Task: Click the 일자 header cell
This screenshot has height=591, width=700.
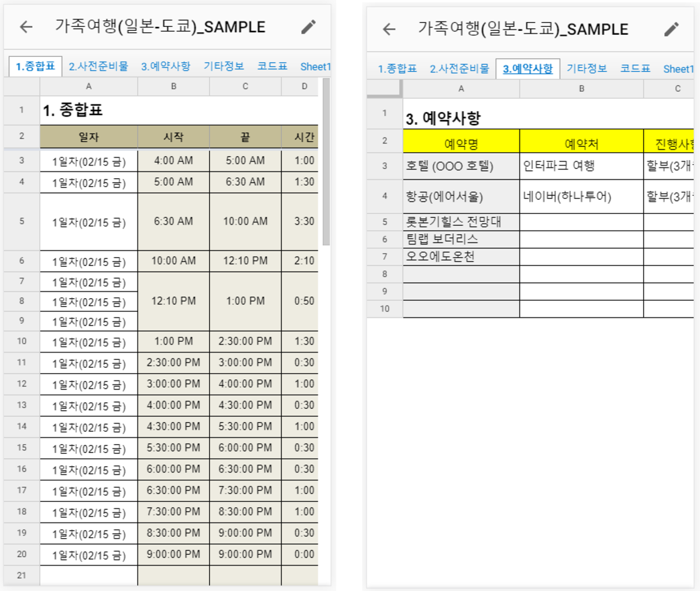Action: 89,137
